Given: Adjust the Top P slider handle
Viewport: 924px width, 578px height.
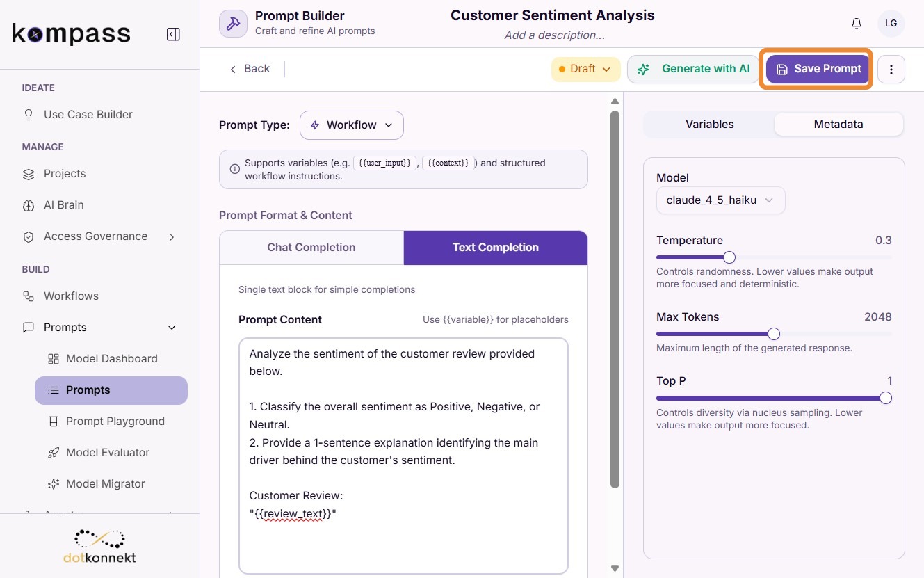Looking at the screenshot, I should coord(886,398).
